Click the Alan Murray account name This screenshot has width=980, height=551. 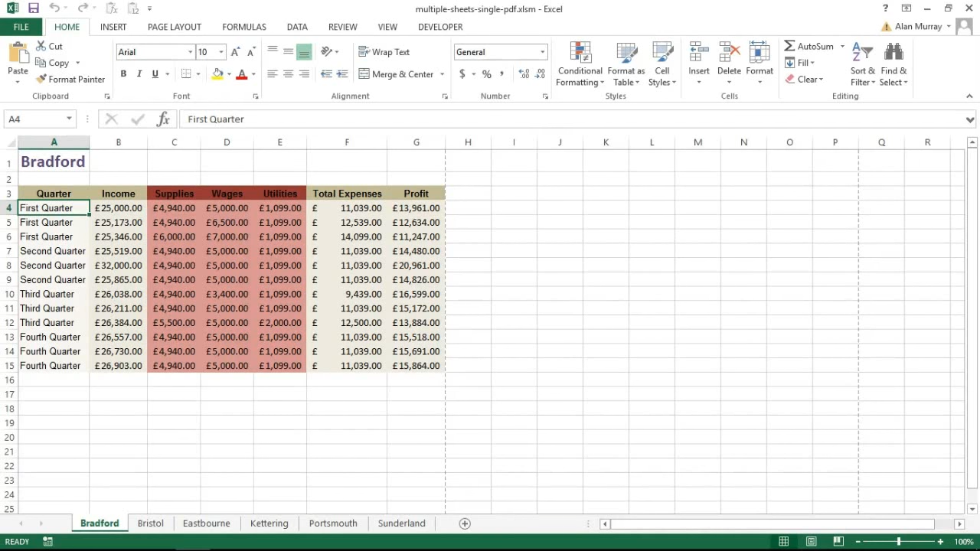918,27
